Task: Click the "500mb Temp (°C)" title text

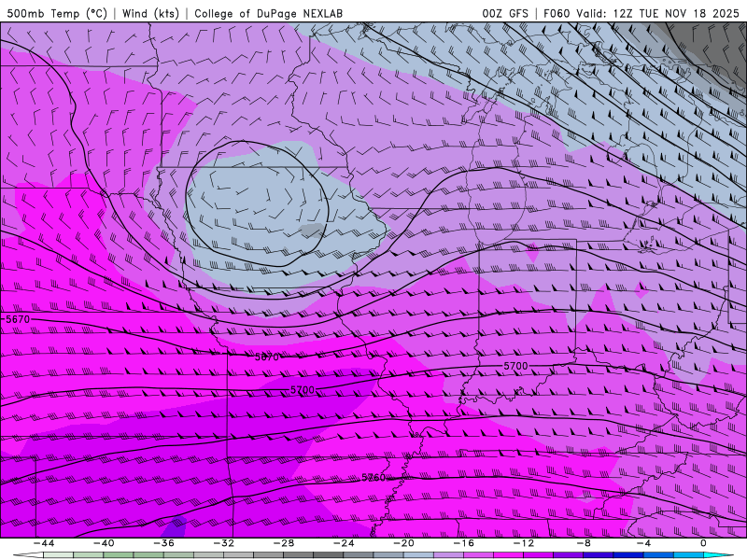Action: point(57,13)
